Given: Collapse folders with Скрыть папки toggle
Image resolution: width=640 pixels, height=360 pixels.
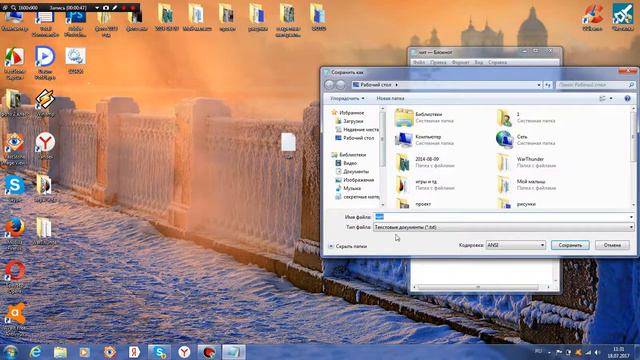Looking at the screenshot, I should click(x=348, y=246).
